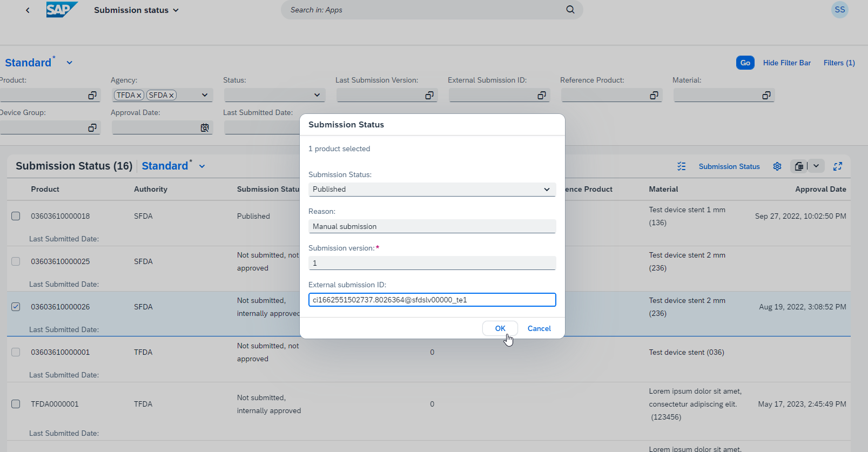This screenshot has width=868, height=452.
Task: Open value help for Device Group
Action: 92,128
